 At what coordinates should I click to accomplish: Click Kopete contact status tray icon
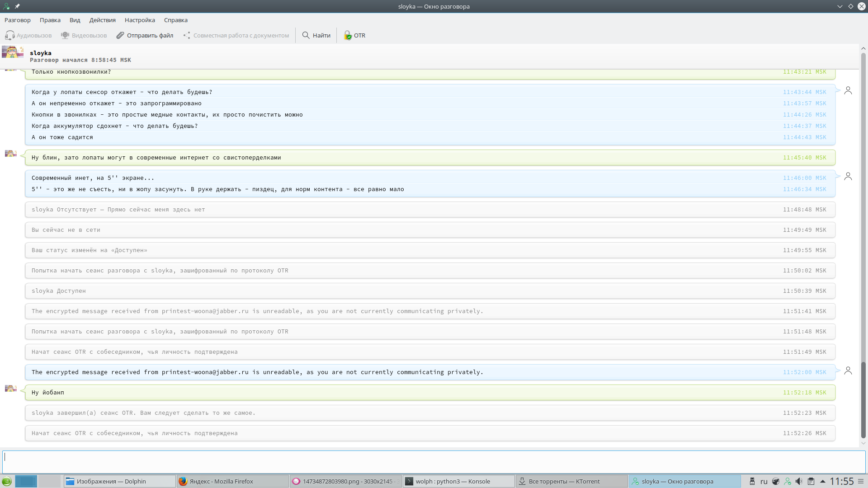(x=788, y=481)
